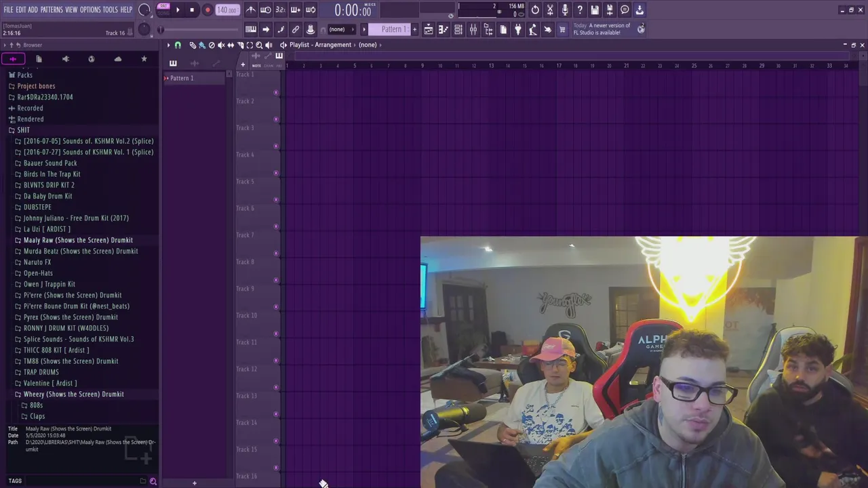Expand the Packs folder in Browser

tap(24, 75)
